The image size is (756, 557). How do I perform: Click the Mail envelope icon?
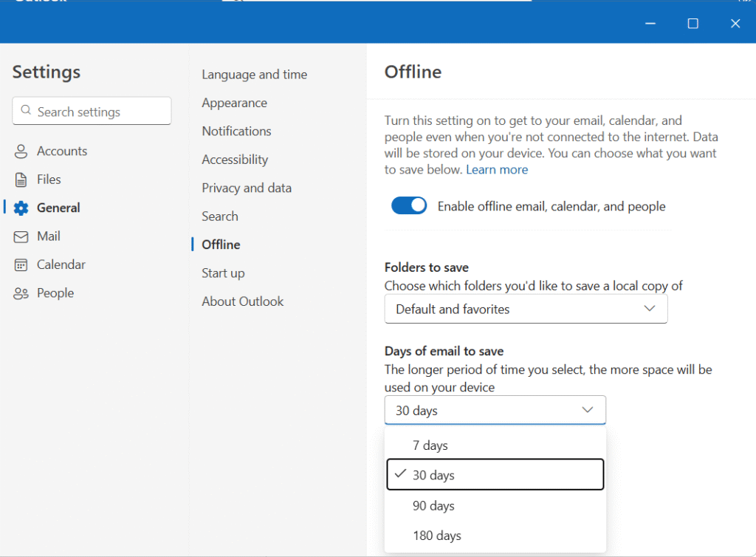coord(21,236)
